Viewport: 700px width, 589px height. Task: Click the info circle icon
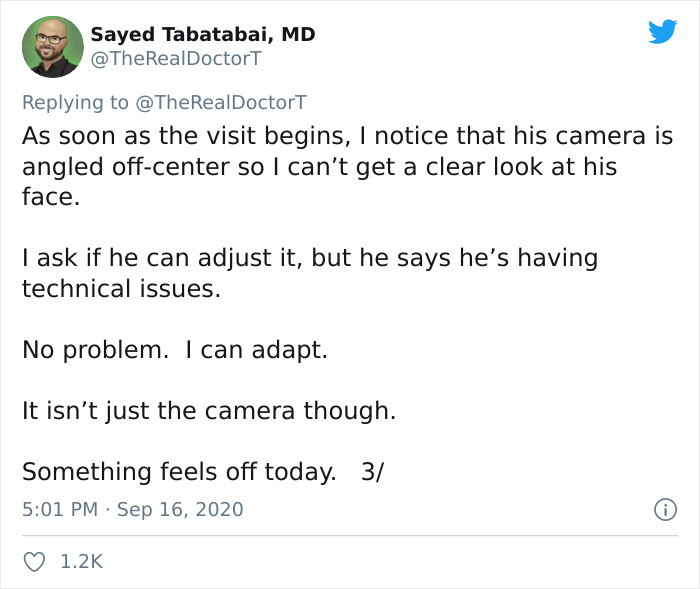click(664, 509)
